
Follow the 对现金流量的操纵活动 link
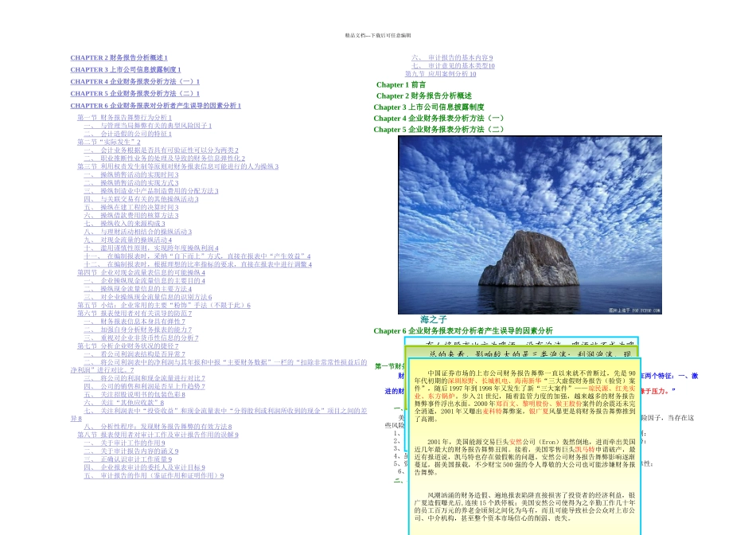click(x=128, y=240)
